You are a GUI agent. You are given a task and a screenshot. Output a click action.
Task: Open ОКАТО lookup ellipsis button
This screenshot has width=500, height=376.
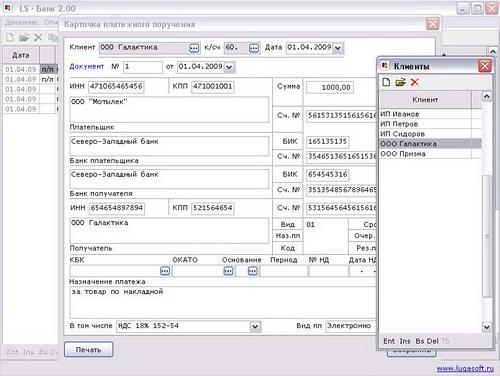(228, 271)
